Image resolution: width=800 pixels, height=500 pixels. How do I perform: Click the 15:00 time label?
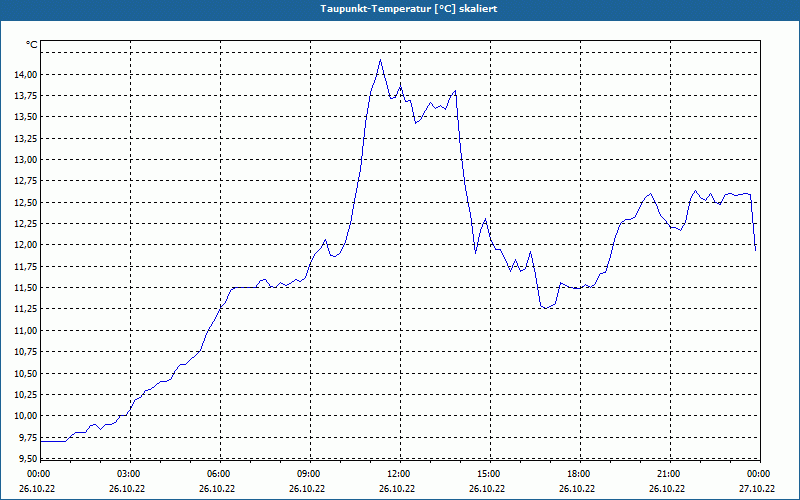click(490, 474)
